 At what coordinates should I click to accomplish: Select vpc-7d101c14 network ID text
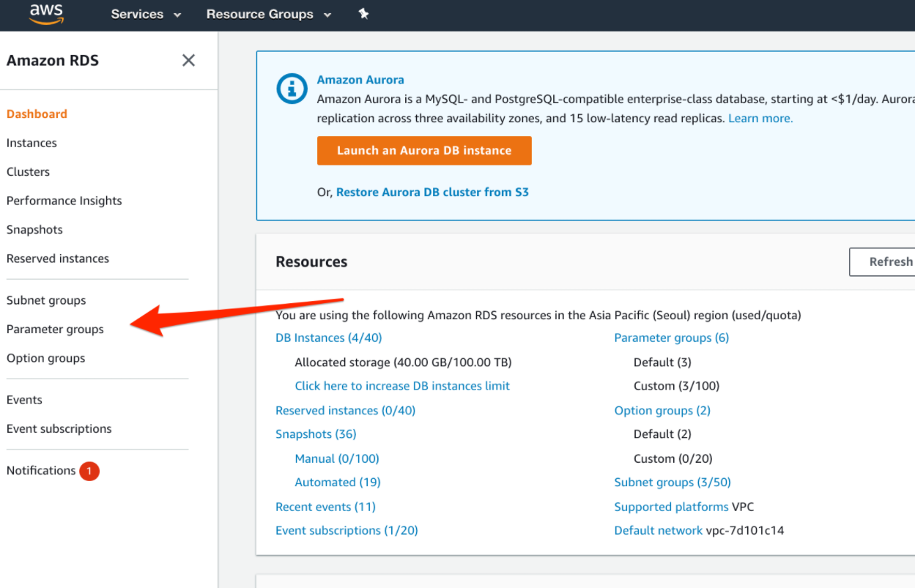tap(745, 531)
